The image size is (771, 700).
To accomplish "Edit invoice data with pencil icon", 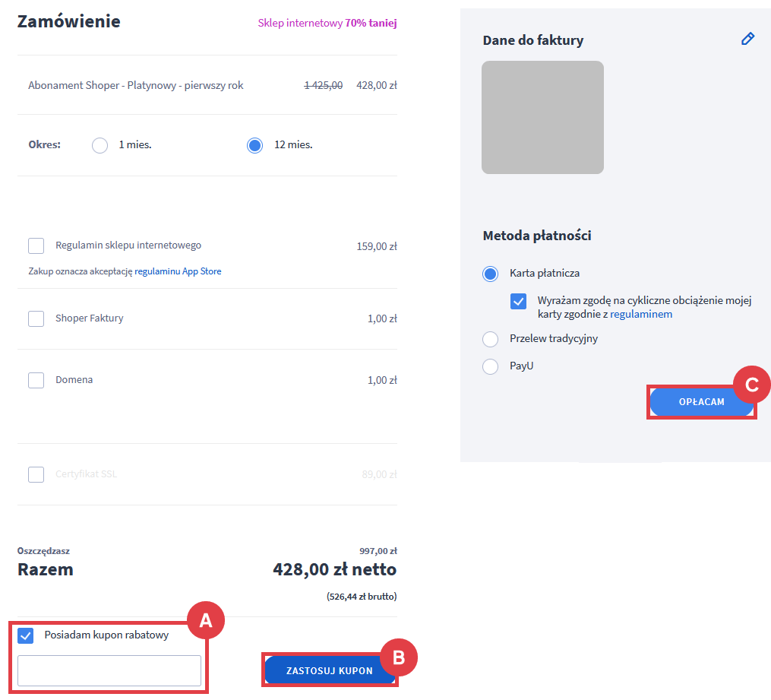I will point(747,39).
